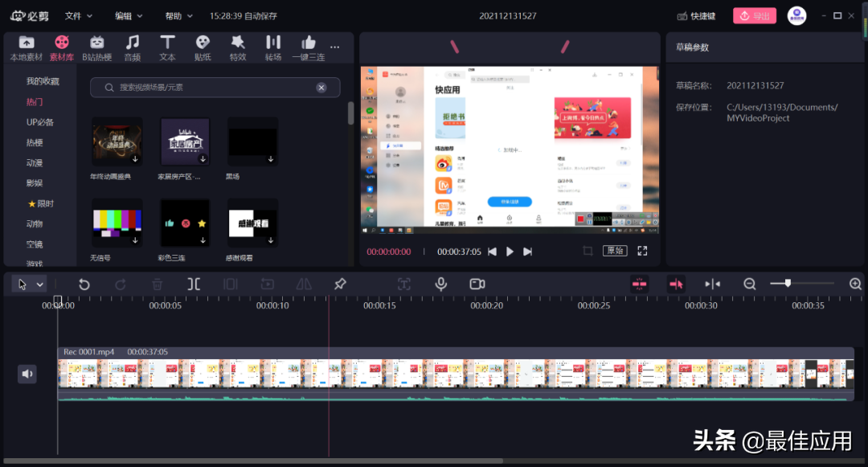
Task: Clear the search box with X icon
Action: tap(321, 88)
